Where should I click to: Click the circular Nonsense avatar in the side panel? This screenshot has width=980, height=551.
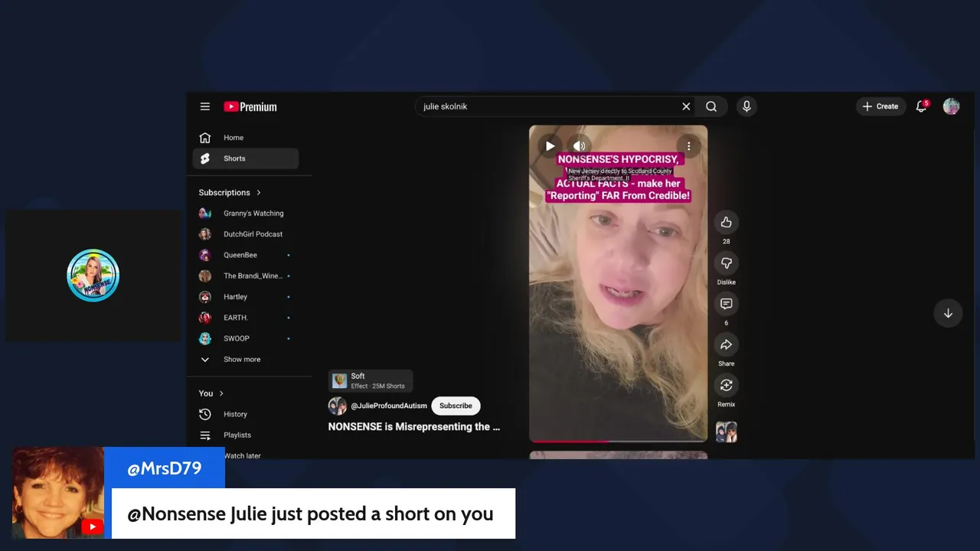click(93, 275)
